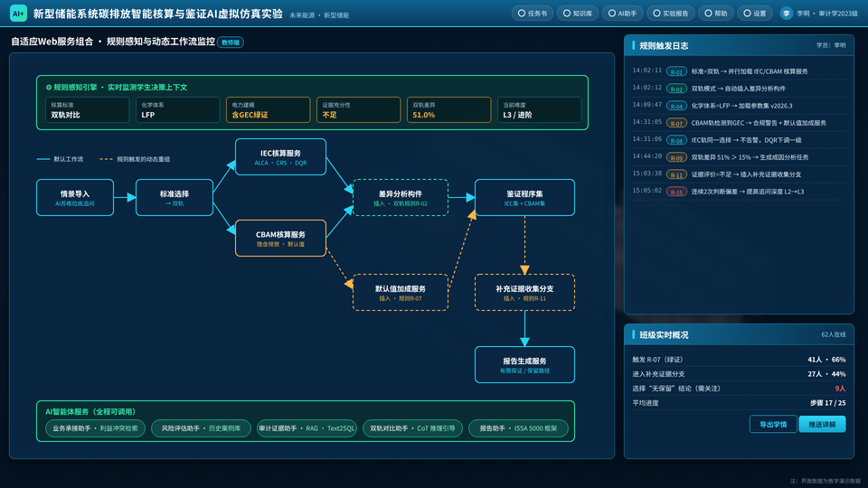Screen dimensions: 868x488
Task: Select the 双轨差异 51.0% card
Action: (x=448, y=109)
